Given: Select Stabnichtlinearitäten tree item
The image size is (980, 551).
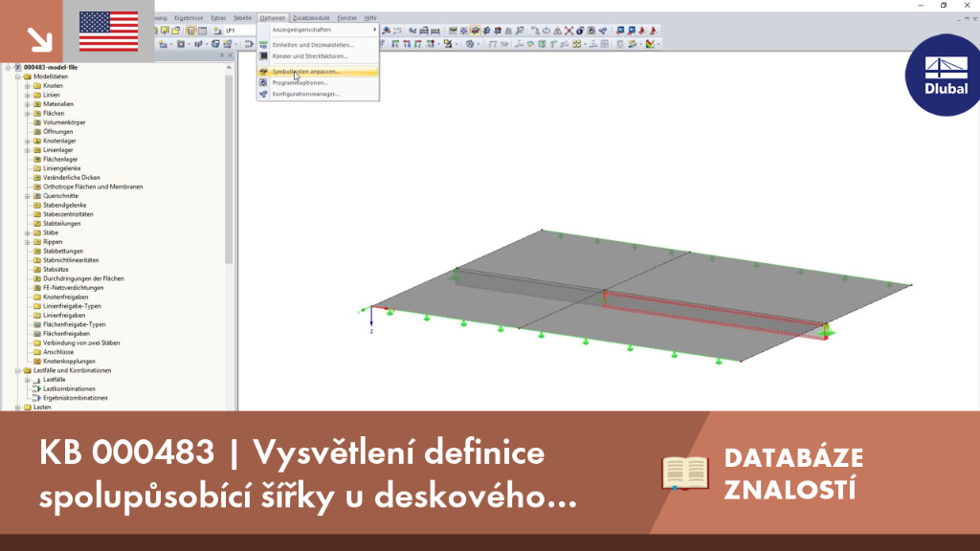Looking at the screenshot, I should click(71, 260).
